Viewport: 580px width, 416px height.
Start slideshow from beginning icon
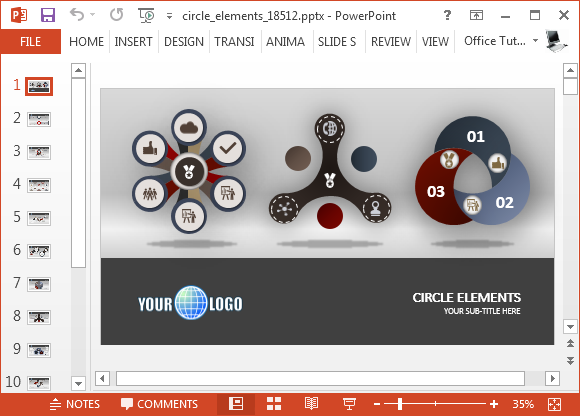point(146,15)
